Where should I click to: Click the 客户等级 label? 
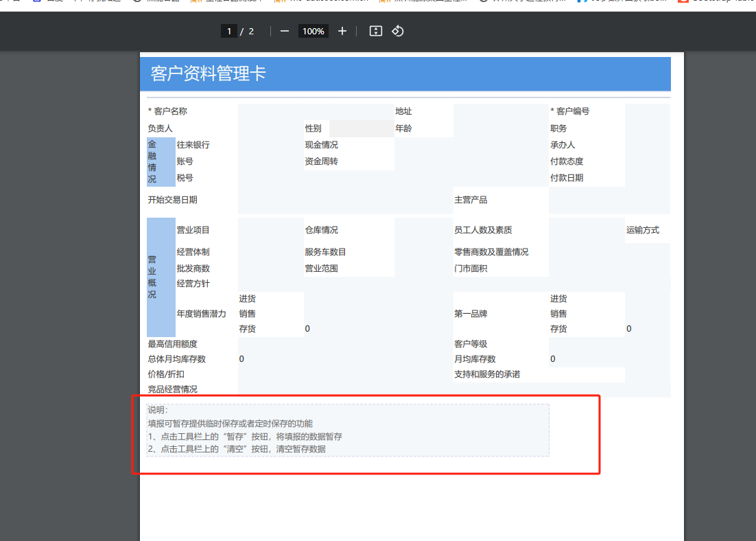coord(471,344)
